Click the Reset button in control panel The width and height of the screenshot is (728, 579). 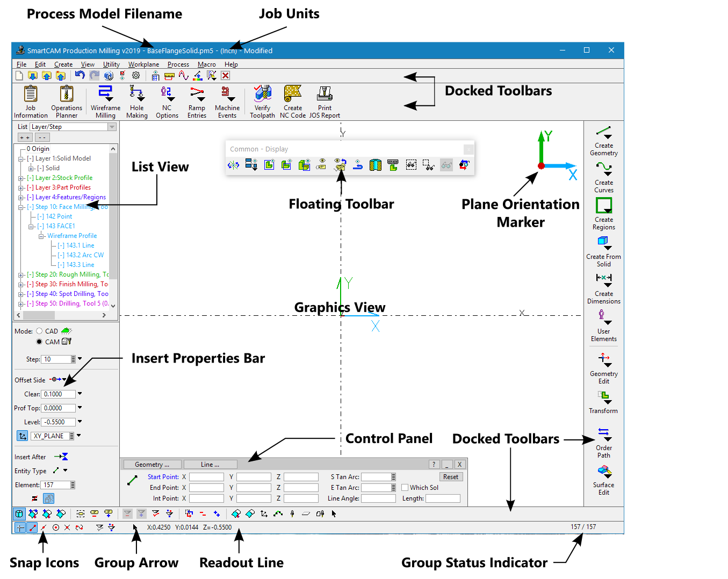(451, 477)
